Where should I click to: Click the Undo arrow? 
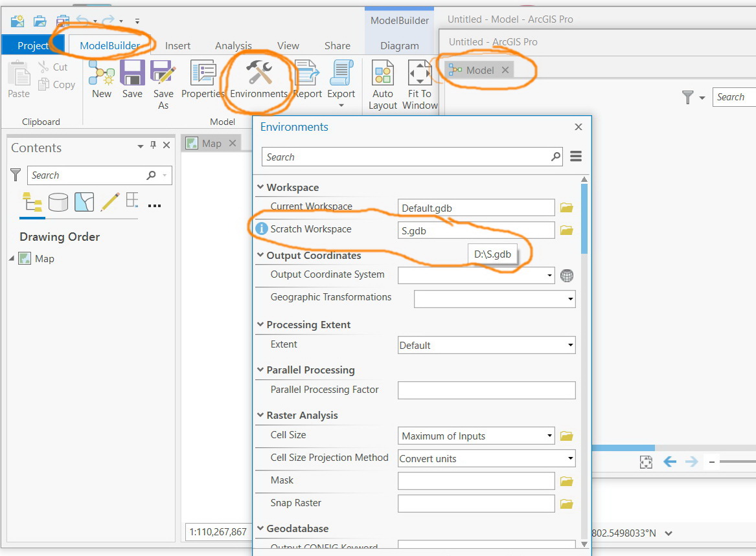(x=83, y=21)
